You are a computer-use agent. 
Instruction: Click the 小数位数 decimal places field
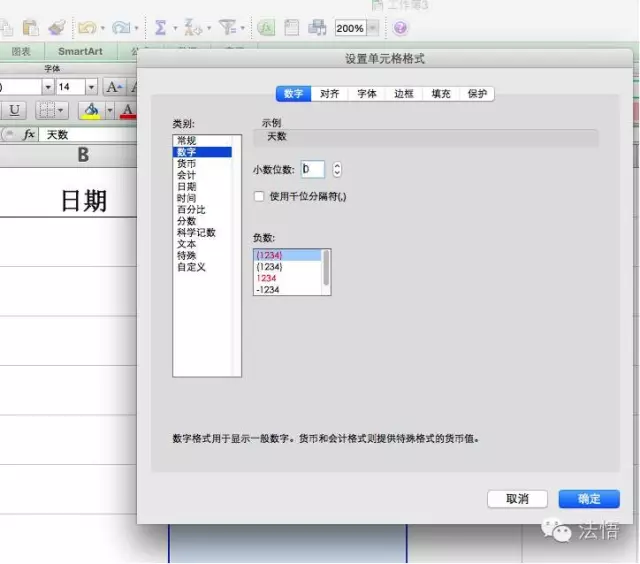313,169
